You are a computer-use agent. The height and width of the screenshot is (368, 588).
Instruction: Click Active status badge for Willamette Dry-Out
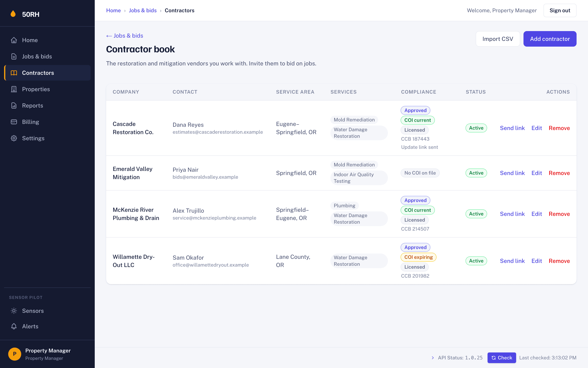(x=476, y=261)
